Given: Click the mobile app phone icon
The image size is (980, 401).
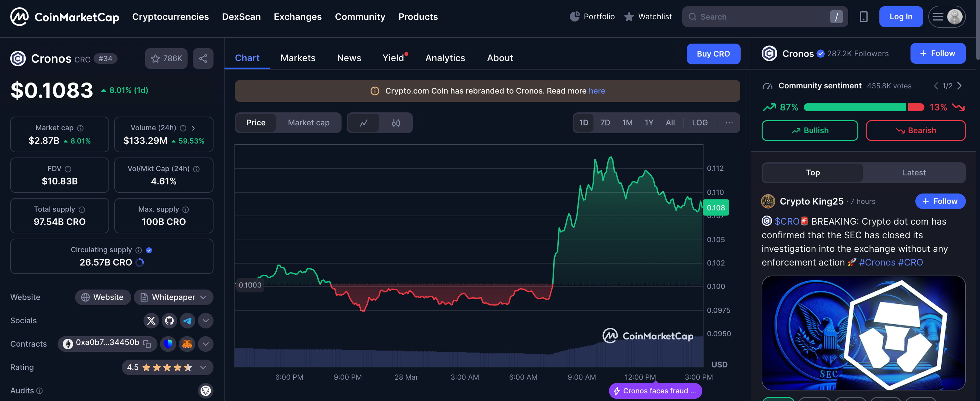Looking at the screenshot, I should (x=863, y=17).
